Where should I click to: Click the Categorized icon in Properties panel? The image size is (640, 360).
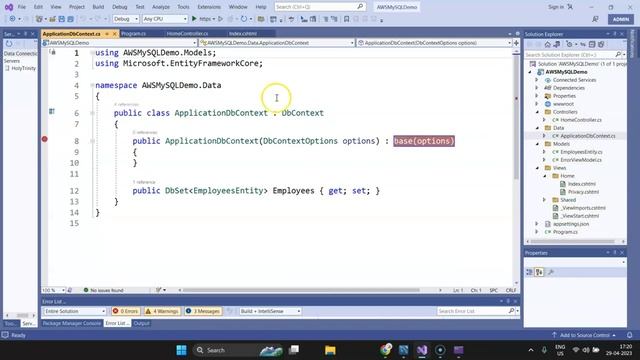(529, 272)
